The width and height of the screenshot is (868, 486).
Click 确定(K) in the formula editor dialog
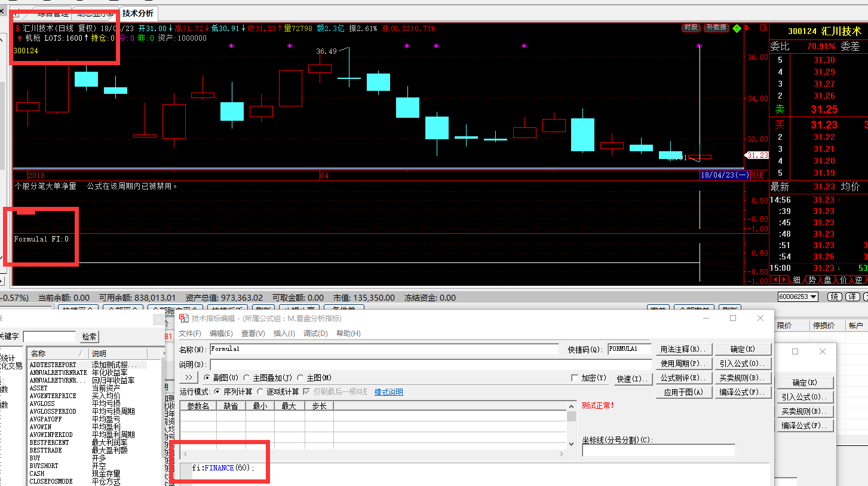point(743,349)
